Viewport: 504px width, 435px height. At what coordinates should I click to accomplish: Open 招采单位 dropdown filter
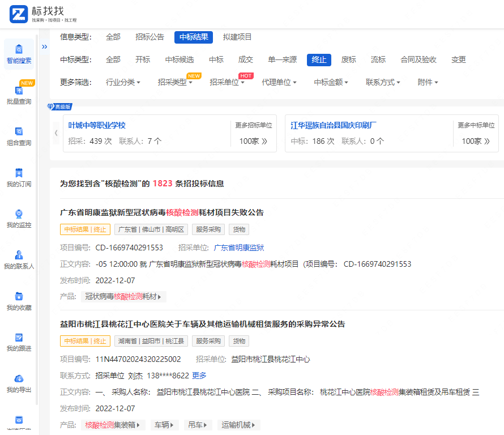227,82
